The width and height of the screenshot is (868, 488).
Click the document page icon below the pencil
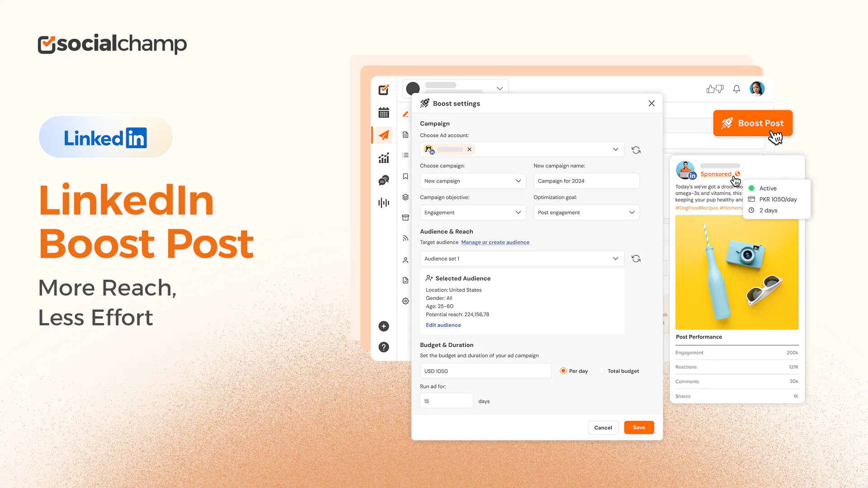pos(406,135)
